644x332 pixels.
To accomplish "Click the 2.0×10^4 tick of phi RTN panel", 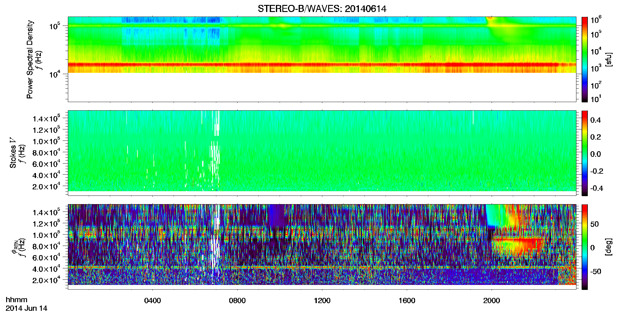I will click(46, 280).
